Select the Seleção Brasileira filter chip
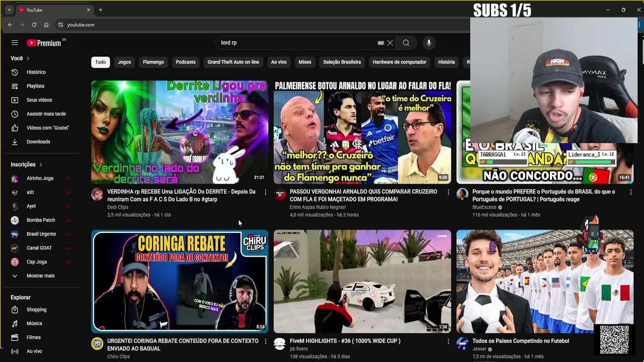Image resolution: width=644 pixels, height=362 pixels. 342,62
